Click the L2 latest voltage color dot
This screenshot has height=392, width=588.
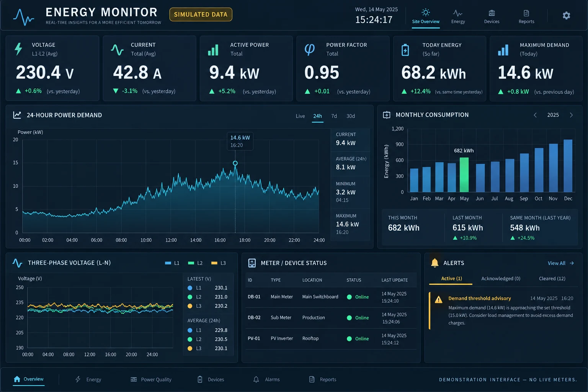[x=190, y=297]
